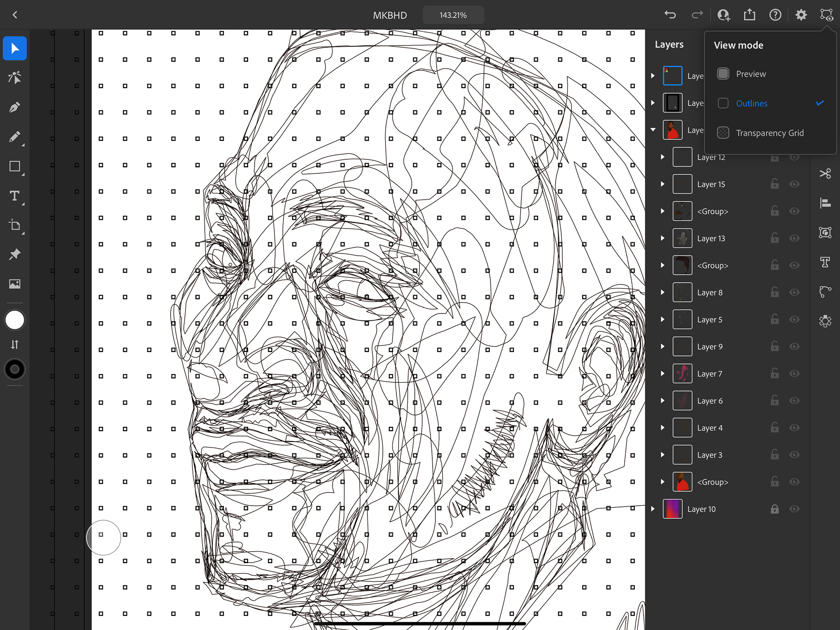Select the Artboard tool
This screenshot has height=630, width=840.
pos(14,225)
